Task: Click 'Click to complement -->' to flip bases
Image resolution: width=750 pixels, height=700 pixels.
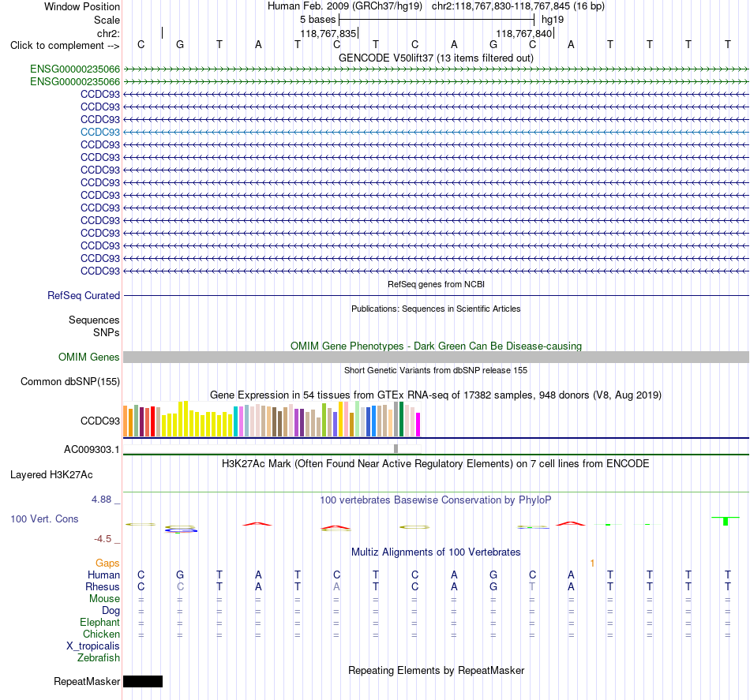Action: 65,46
